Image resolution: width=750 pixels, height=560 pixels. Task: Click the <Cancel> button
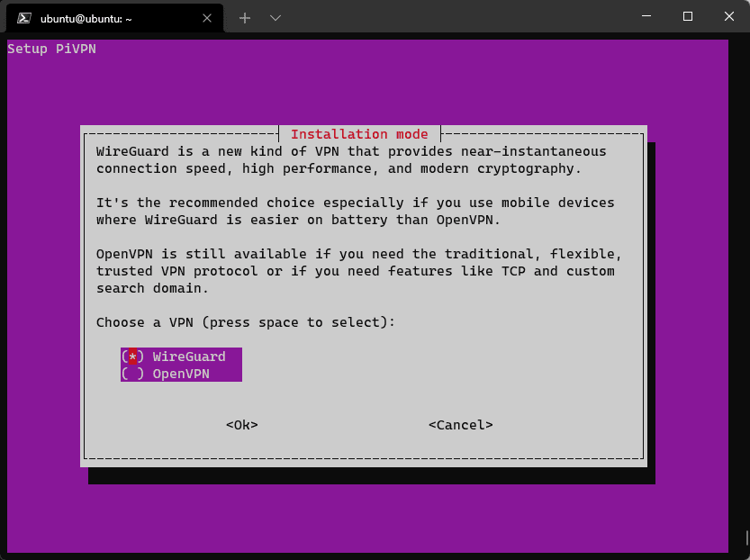click(461, 425)
